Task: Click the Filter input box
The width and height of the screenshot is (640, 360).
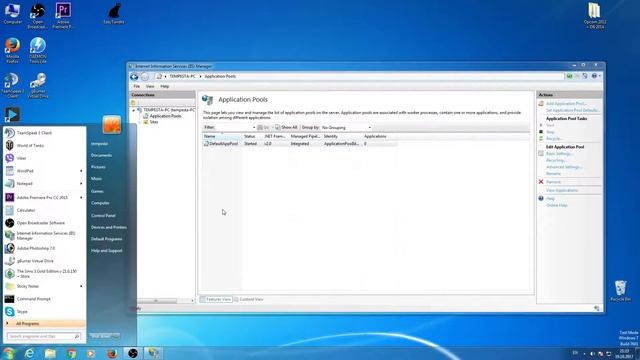Action: [x=234, y=128]
